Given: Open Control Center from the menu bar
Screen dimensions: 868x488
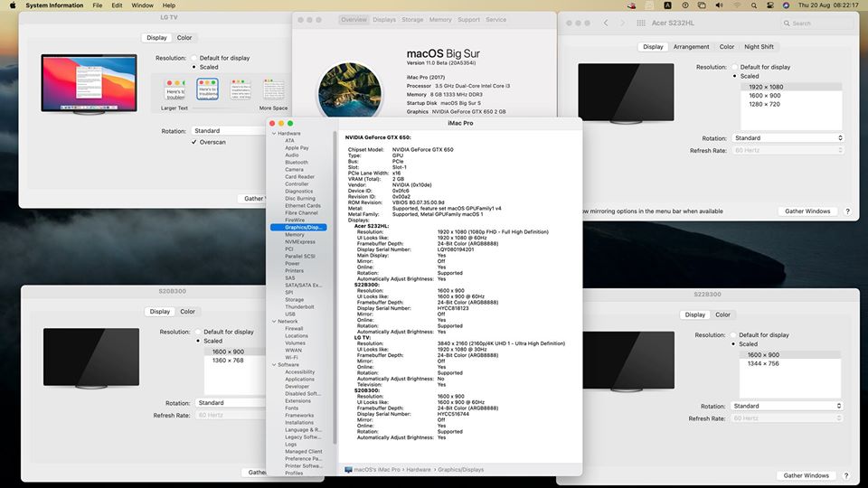Looking at the screenshot, I should click(770, 5).
